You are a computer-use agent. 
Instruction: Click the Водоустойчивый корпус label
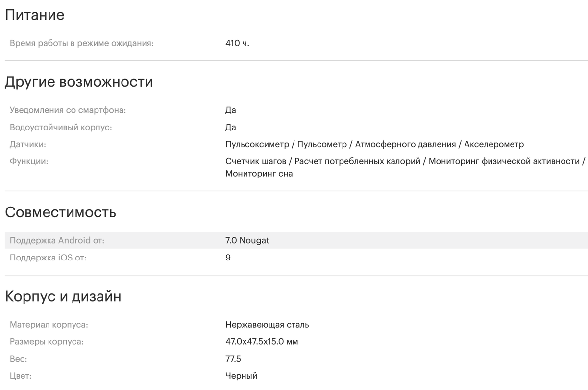[x=61, y=128]
